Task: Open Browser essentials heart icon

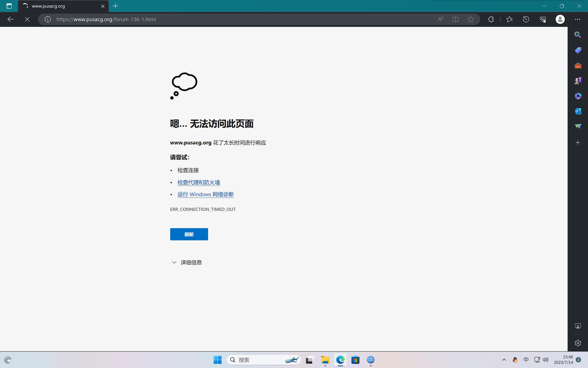Action: [543, 19]
